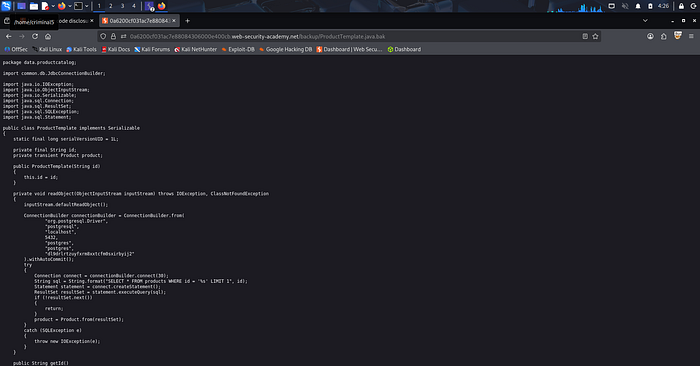Select the 0a6200cf031ac7e88084 tab

(138, 21)
